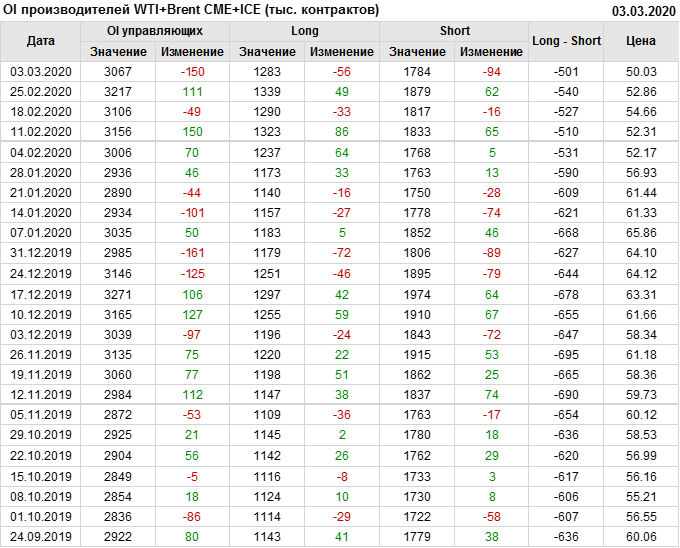Click the Long value 1339
The height and width of the screenshot is (548, 680).
point(267,91)
